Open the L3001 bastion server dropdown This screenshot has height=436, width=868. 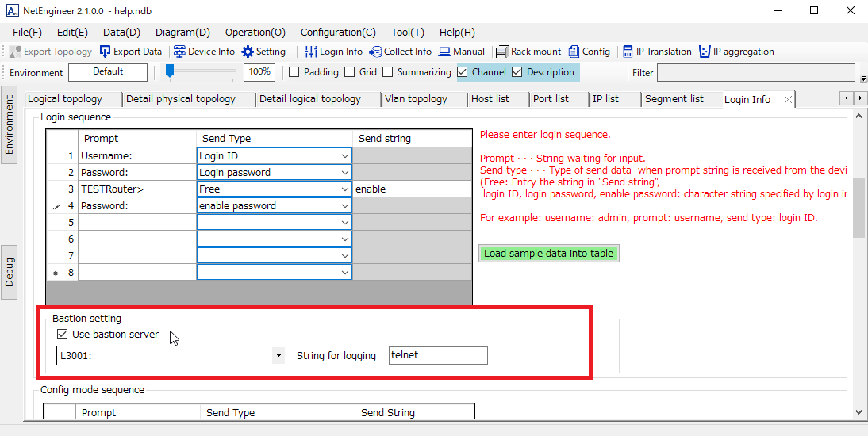coord(278,356)
